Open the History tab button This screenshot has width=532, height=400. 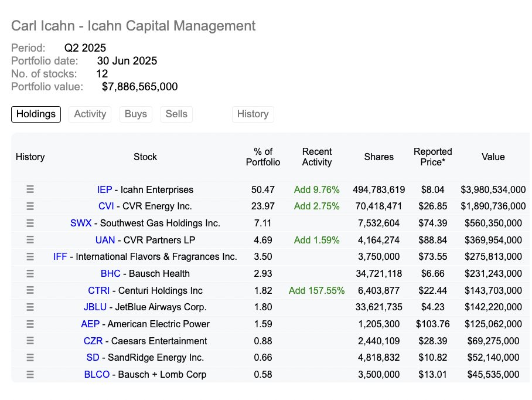tap(253, 114)
